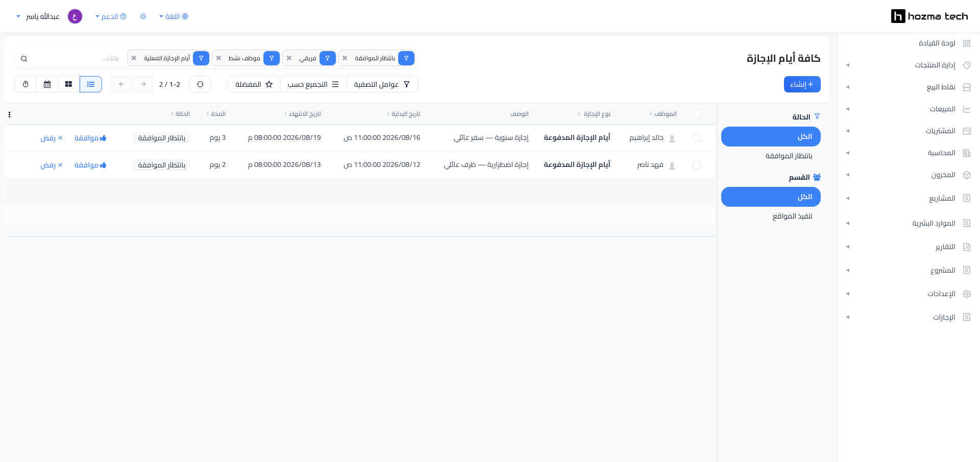Click لوحة القيادة dashboard icon in sidebar
The width and height of the screenshot is (980, 462).
pyautogui.click(x=966, y=43)
